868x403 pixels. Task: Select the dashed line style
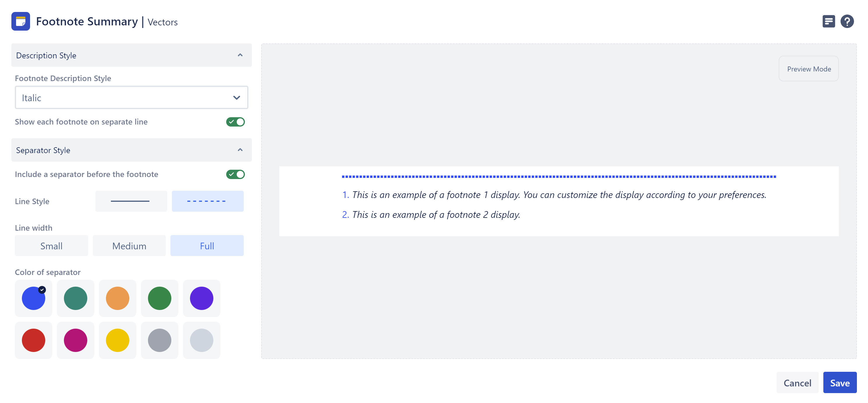pos(208,201)
